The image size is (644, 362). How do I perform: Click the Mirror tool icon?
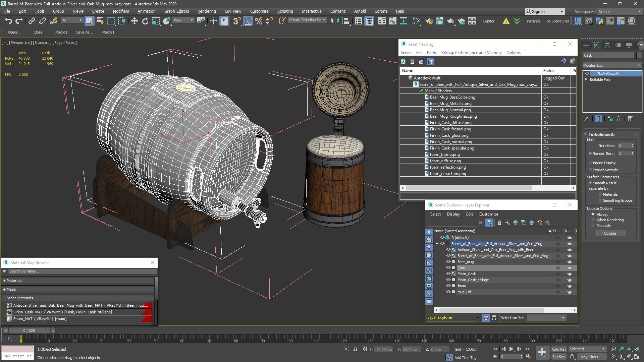click(334, 21)
